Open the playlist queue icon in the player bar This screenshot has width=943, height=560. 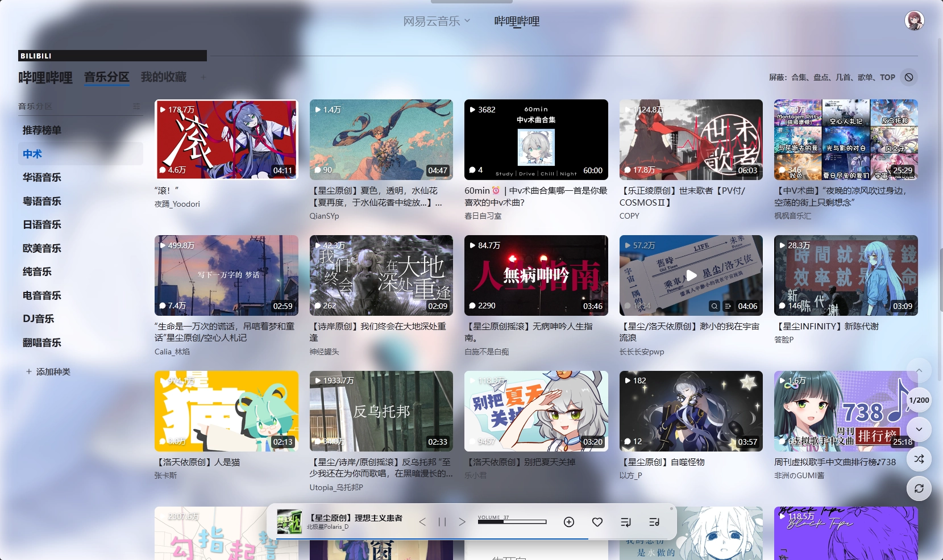pyautogui.click(x=654, y=522)
